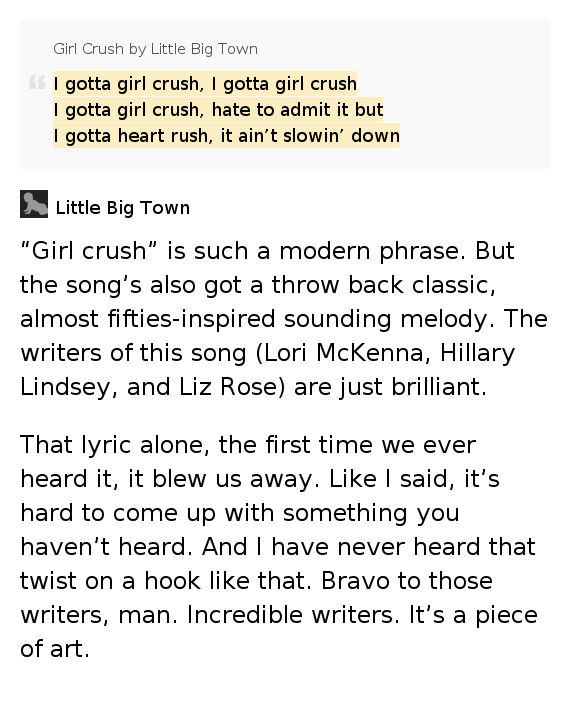Click the paragraph starting 'That lyric alone'
Viewport: 570px width, 710px height.
click(x=279, y=547)
